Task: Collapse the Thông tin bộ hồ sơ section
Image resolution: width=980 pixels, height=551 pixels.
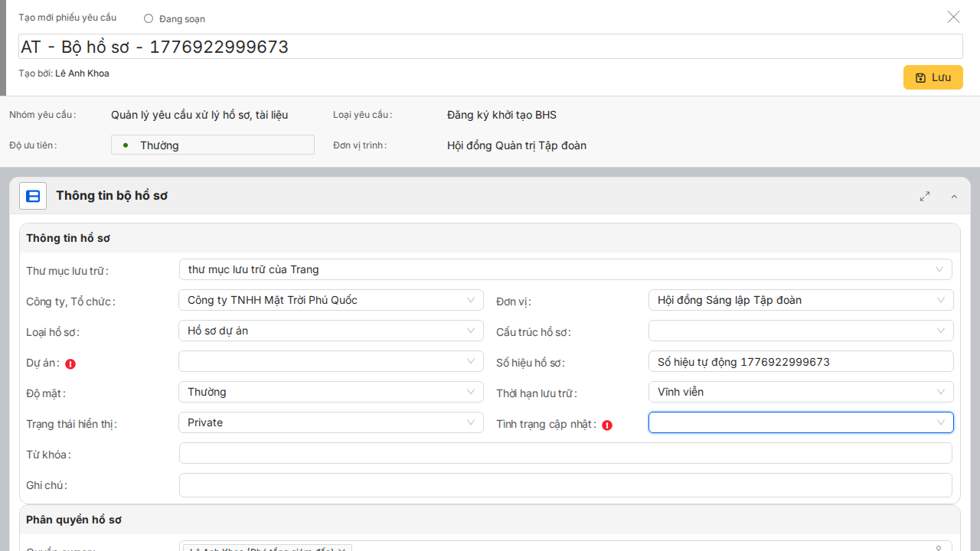Action: click(954, 197)
